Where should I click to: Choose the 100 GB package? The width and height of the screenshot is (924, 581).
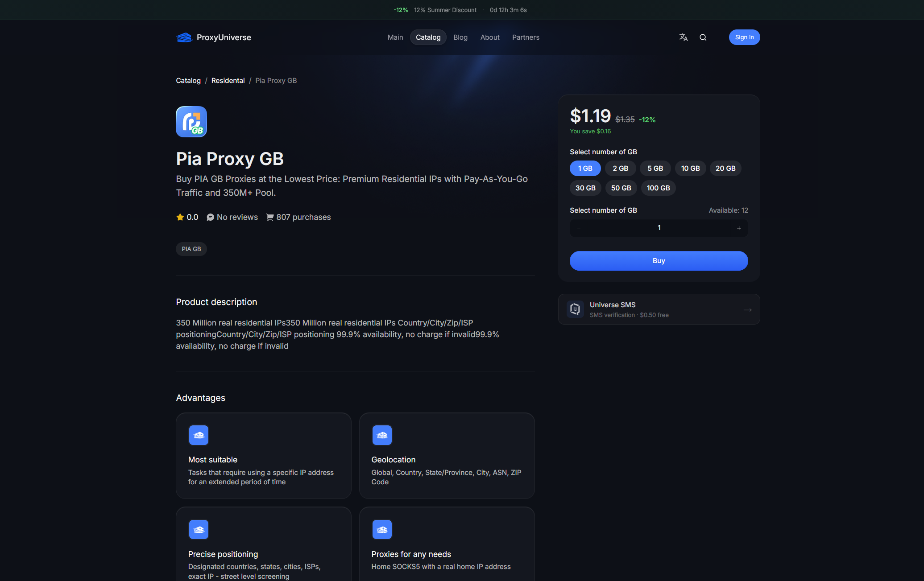(x=658, y=188)
